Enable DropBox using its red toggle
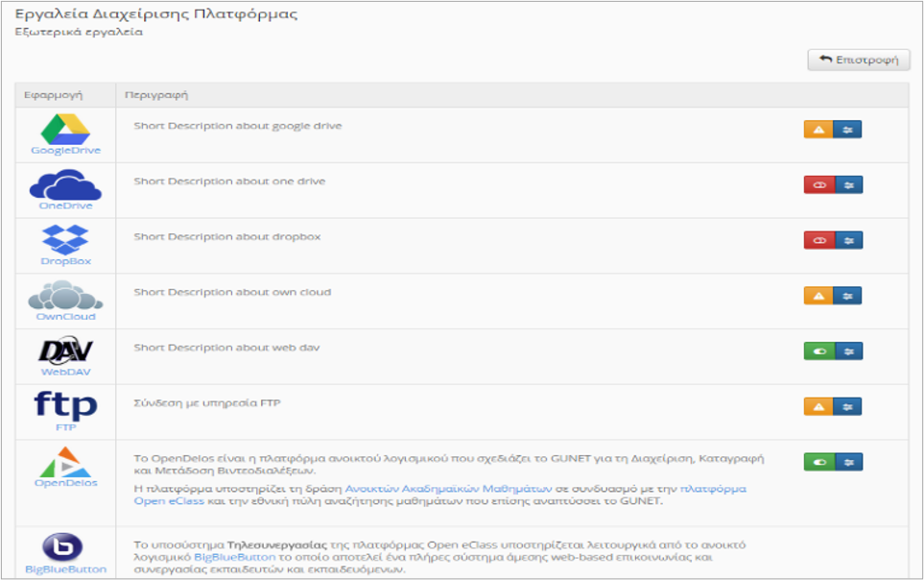This screenshot has width=924, height=580. coord(817,240)
